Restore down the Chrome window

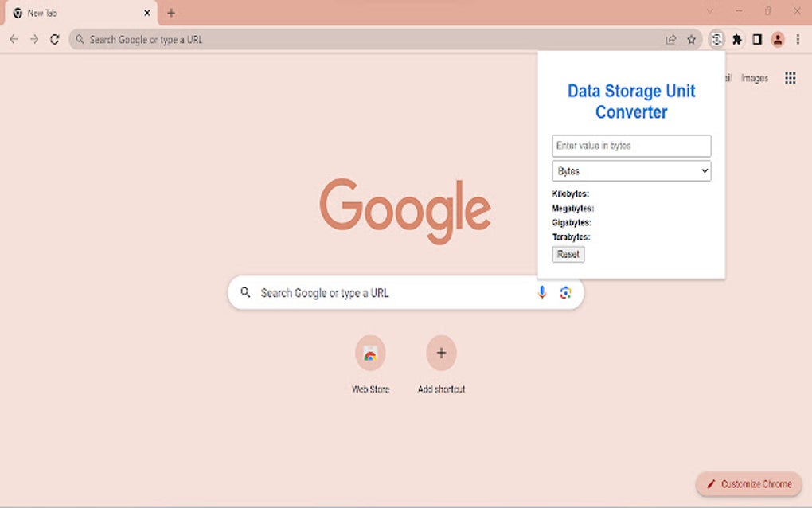click(x=768, y=11)
